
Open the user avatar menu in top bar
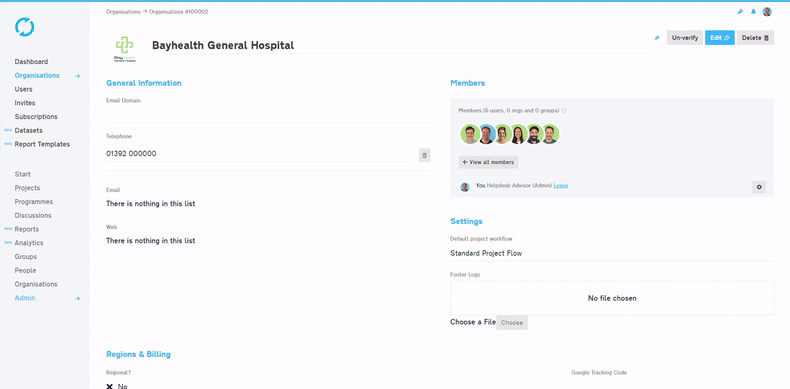[x=767, y=12]
